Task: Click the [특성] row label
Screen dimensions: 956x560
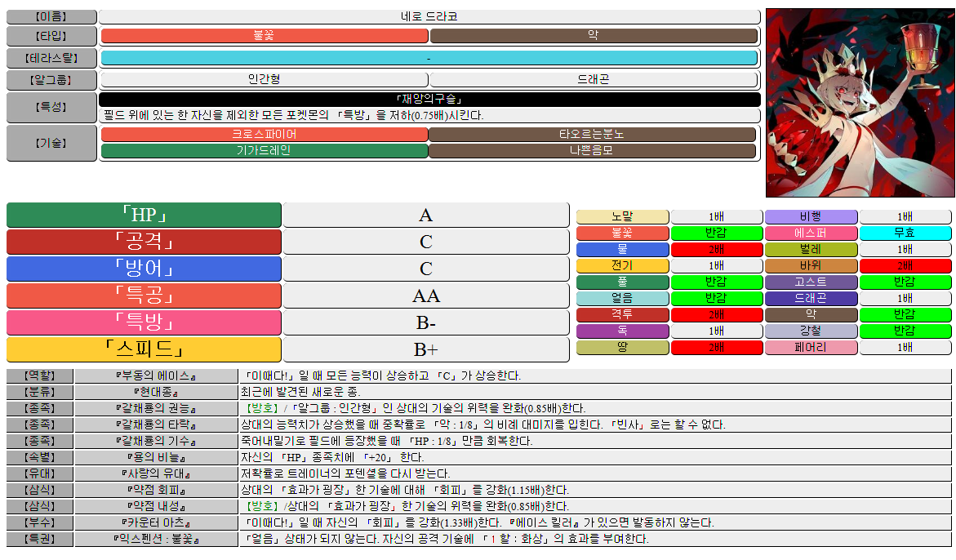Action: point(51,107)
